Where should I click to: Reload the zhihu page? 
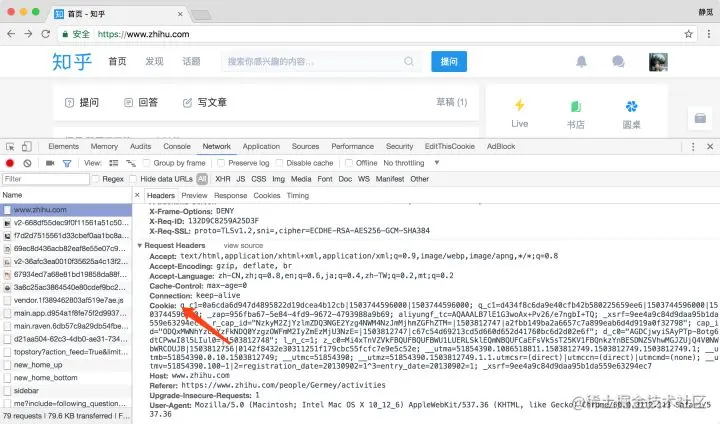(45, 34)
